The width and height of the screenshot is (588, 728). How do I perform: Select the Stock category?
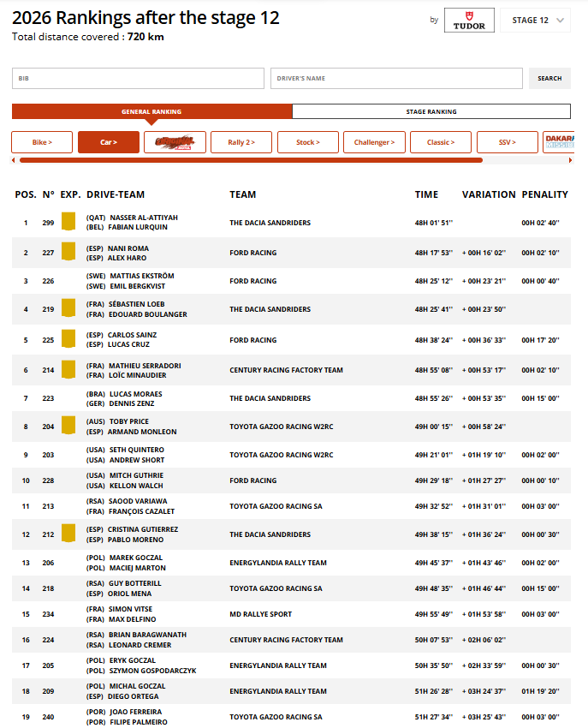pyautogui.click(x=308, y=142)
